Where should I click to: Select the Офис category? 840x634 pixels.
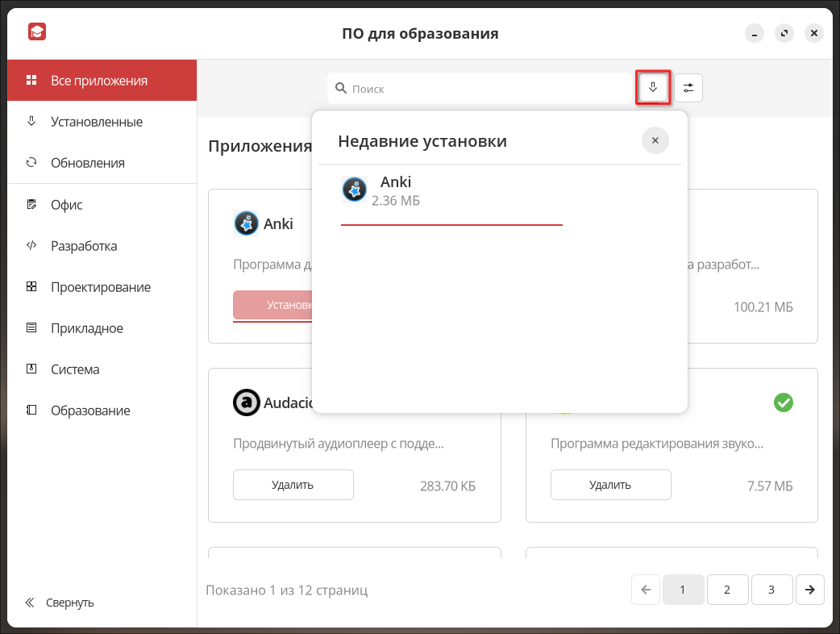click(x=67, y=205)
